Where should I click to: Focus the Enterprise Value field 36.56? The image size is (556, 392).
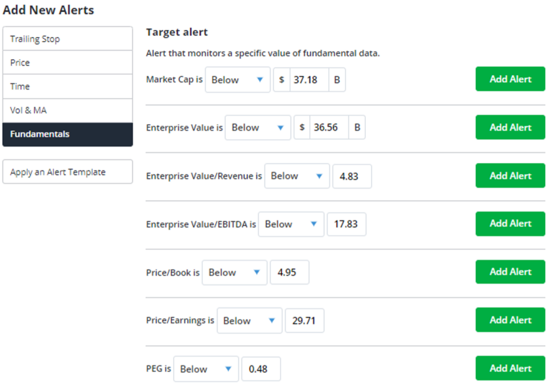click(330, 127)
